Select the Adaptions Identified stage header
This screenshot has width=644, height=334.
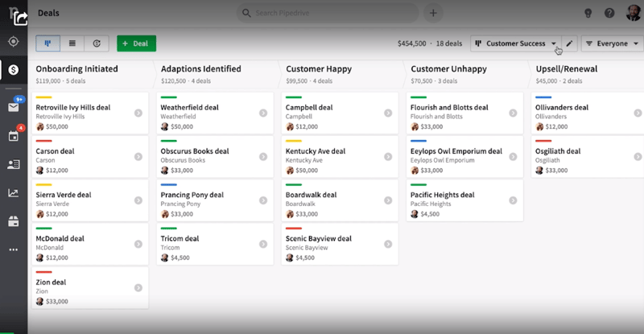point(200,69)
